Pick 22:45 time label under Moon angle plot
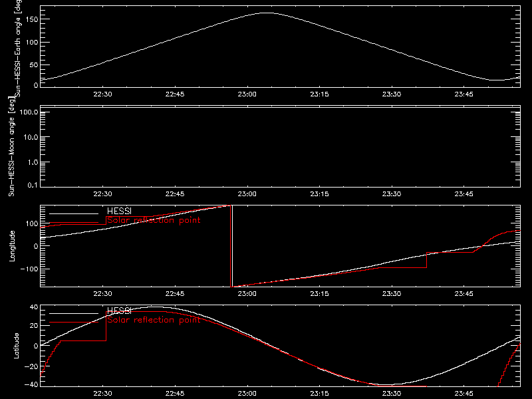 coord(175,194)
